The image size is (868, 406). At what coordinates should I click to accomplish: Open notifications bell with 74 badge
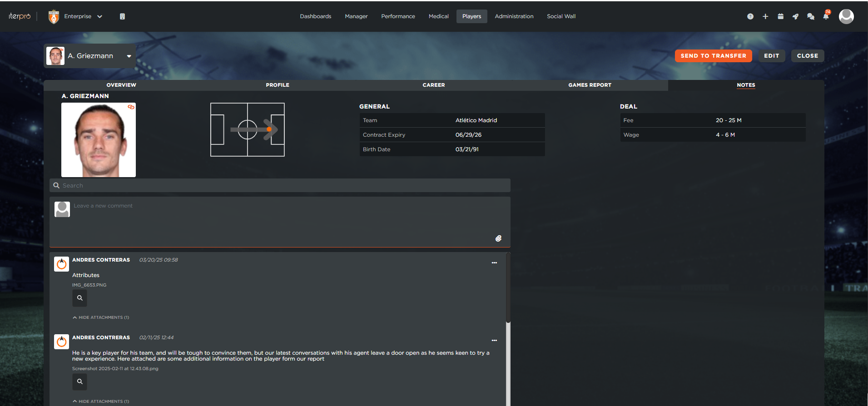826,16
